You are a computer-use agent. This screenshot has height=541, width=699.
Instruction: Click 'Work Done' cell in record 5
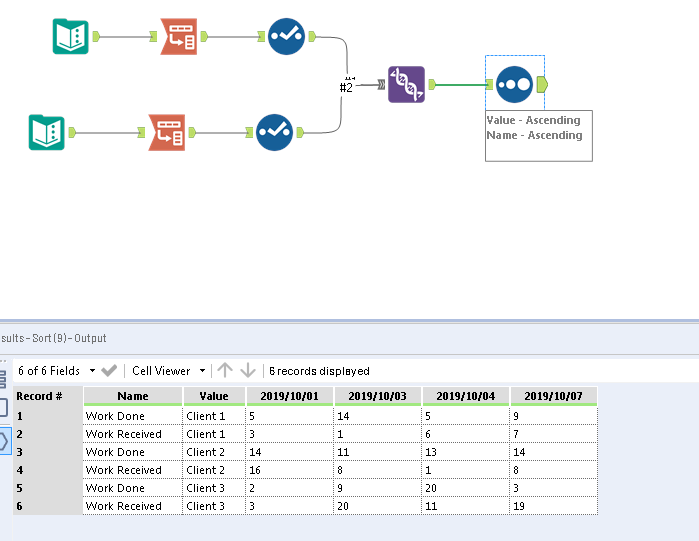133,488
